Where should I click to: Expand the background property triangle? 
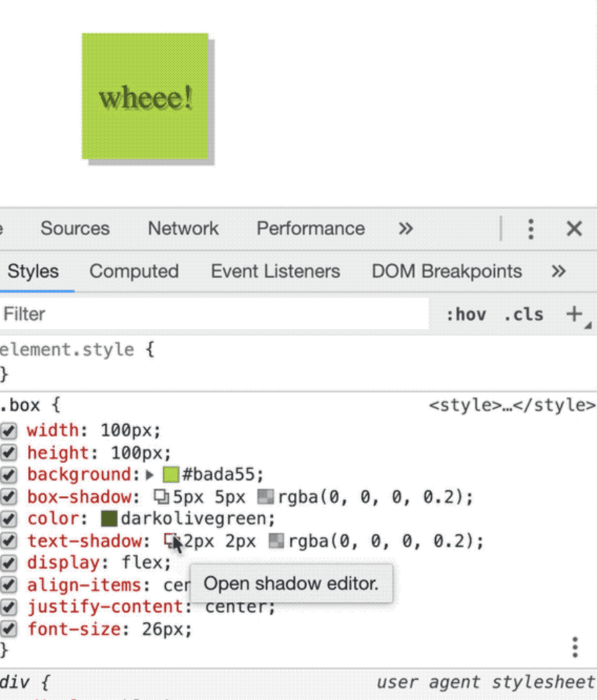[150, 475]
